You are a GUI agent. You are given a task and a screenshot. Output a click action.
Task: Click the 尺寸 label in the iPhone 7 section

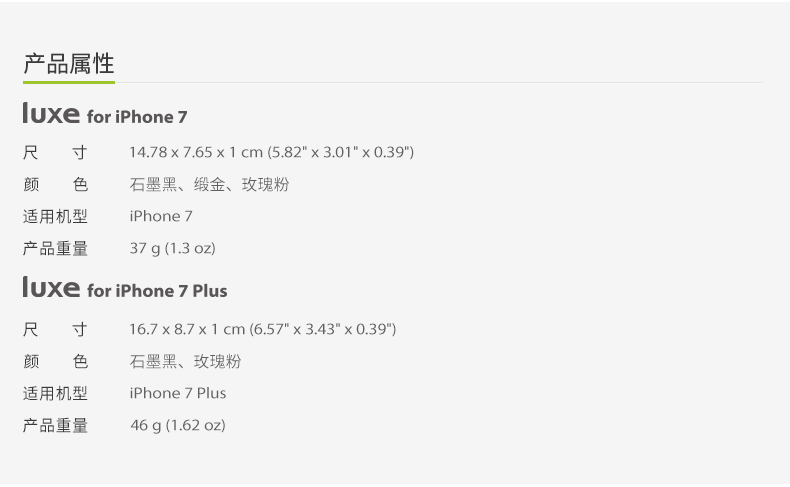coord(55,153)
